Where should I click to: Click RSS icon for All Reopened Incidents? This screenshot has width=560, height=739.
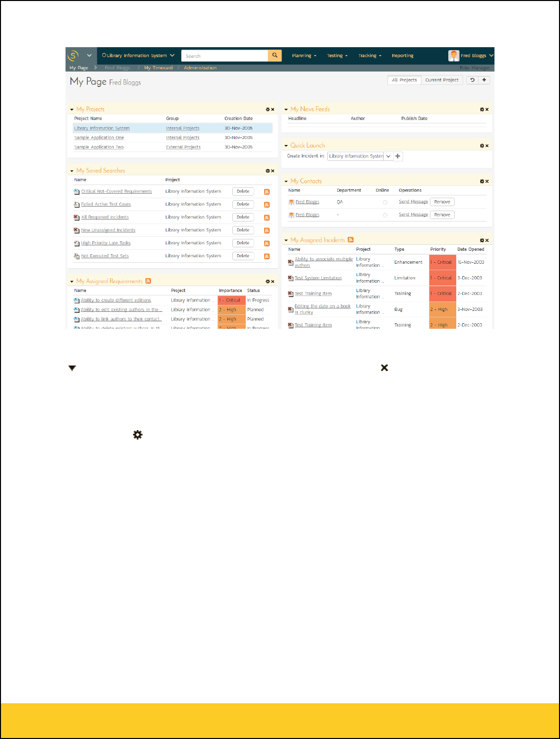pos(267,218)
